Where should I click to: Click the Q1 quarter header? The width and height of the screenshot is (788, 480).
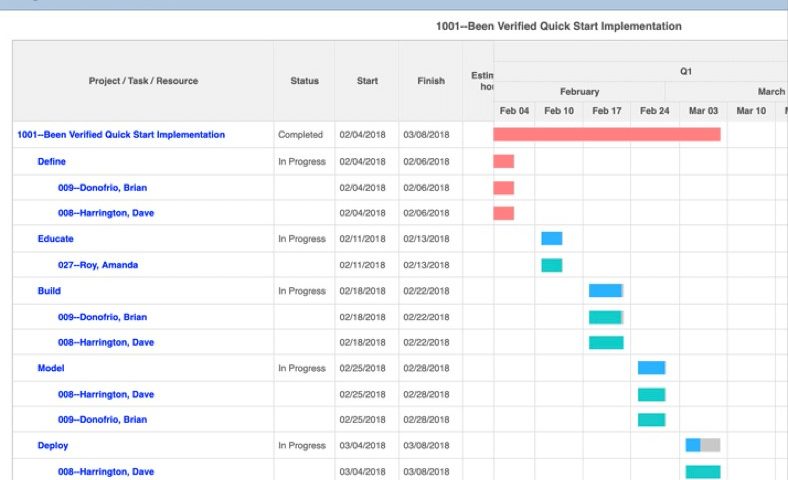[x=686, y=71]
